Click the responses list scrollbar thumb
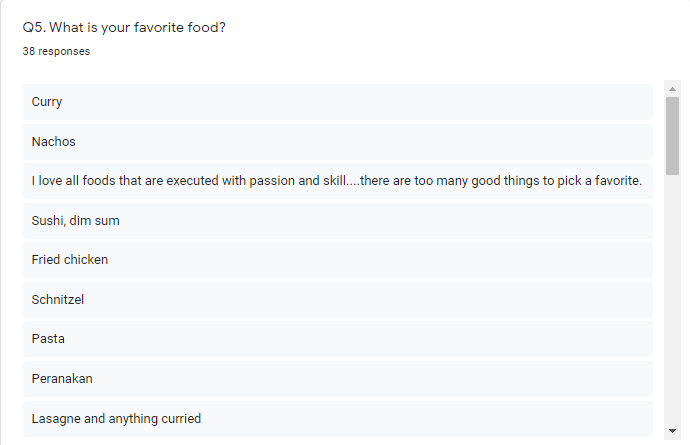 (x=672, y=135)
